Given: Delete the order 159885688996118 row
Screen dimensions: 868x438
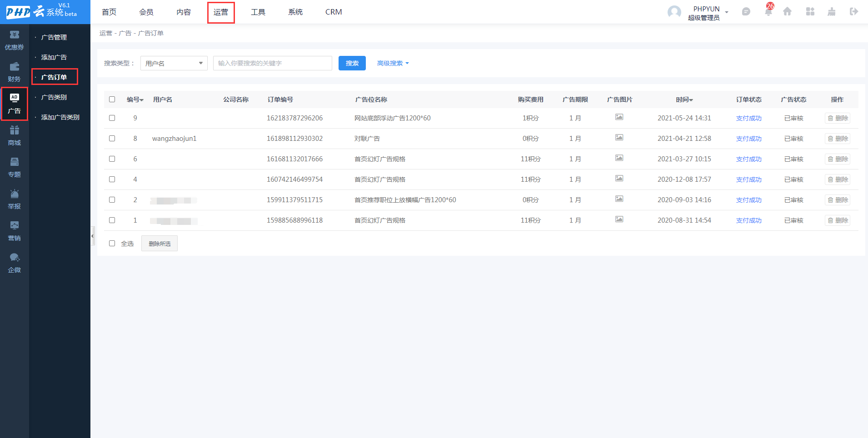Looking at the screenshot, I should tap(838, 220).
